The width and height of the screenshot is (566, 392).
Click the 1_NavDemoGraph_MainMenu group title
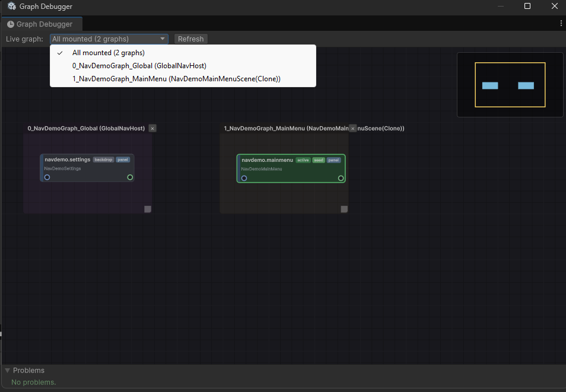[x=314, y=129]
